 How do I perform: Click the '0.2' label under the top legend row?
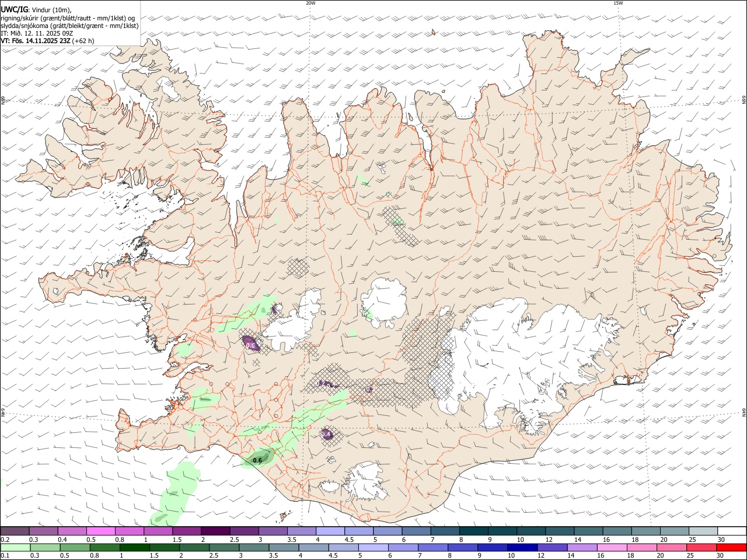(4, 539)
